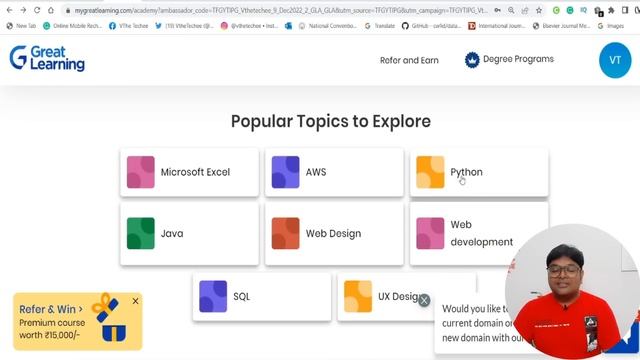Open Refer and Earn link
Viewport: 640px width, 360px height.
[x=409, y=60]
